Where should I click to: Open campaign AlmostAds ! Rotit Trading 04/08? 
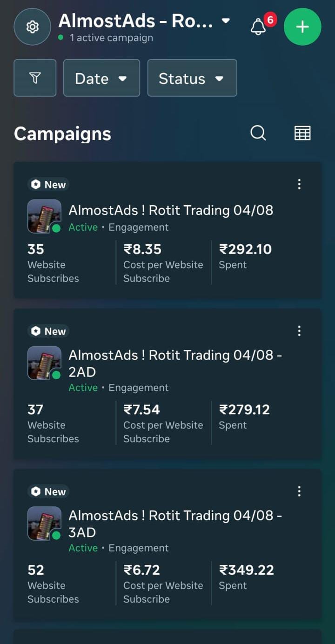coord(171,210)
